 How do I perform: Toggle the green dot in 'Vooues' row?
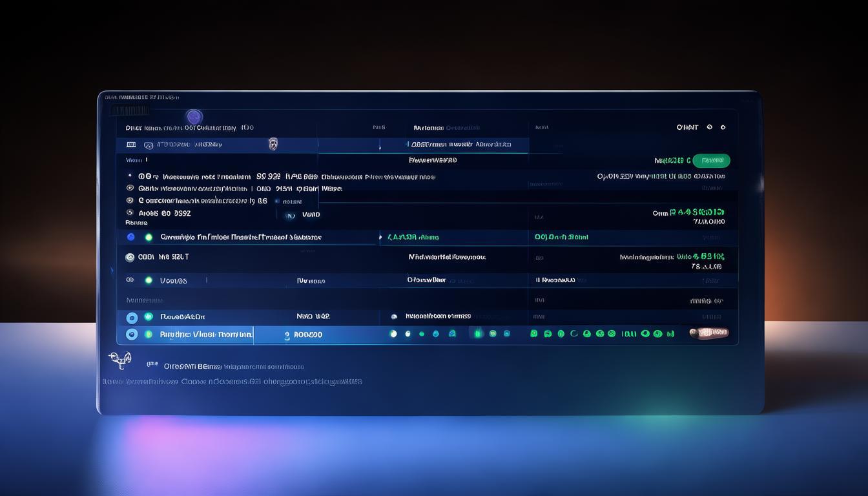coord(149,280)
